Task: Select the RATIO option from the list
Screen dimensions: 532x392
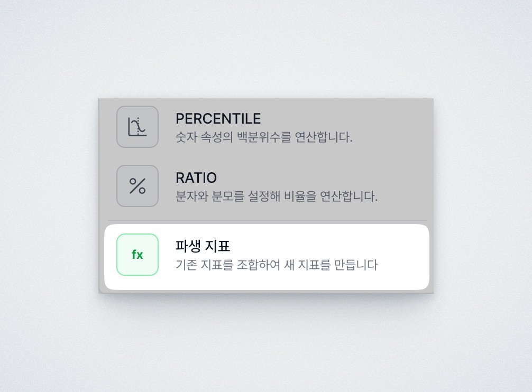Action: [x=264, y=186]
